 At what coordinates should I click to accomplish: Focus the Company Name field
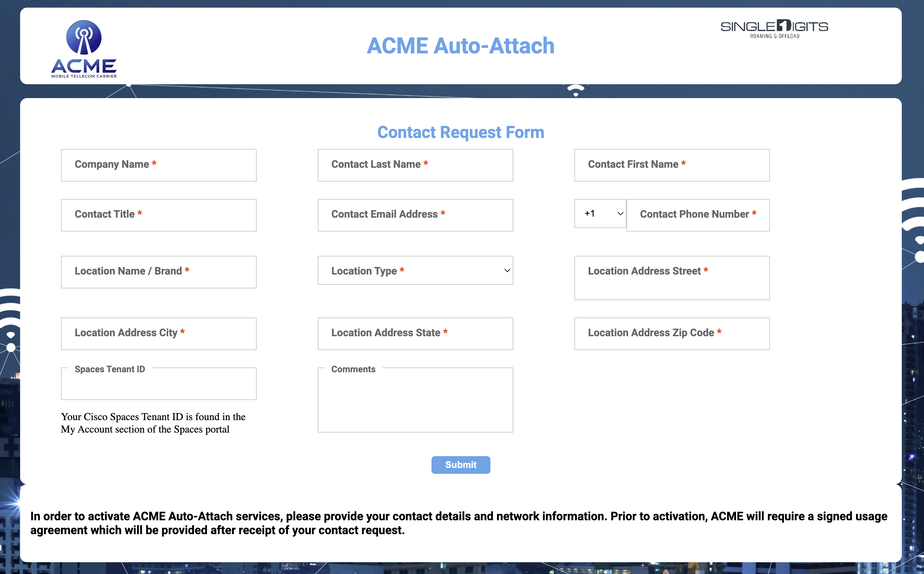pos(159,165)
